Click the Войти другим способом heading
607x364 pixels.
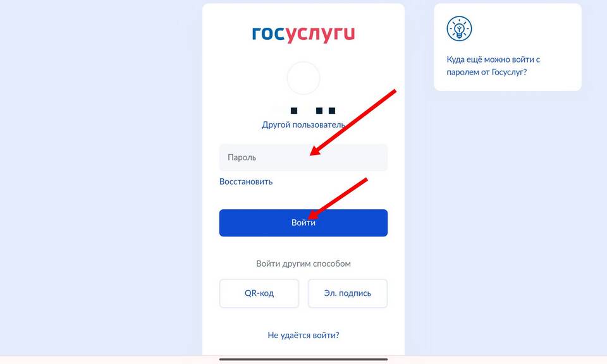[303, 264]
